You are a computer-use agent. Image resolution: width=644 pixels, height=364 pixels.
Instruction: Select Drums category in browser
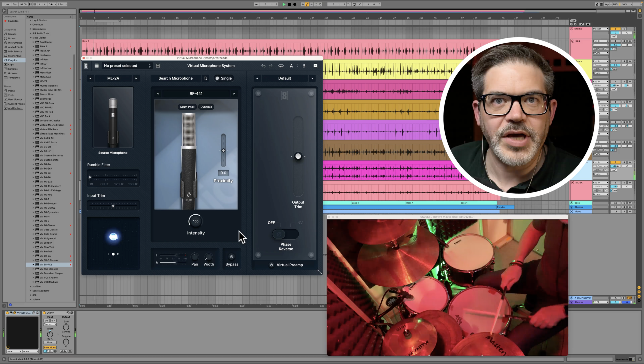pos(12,38)
